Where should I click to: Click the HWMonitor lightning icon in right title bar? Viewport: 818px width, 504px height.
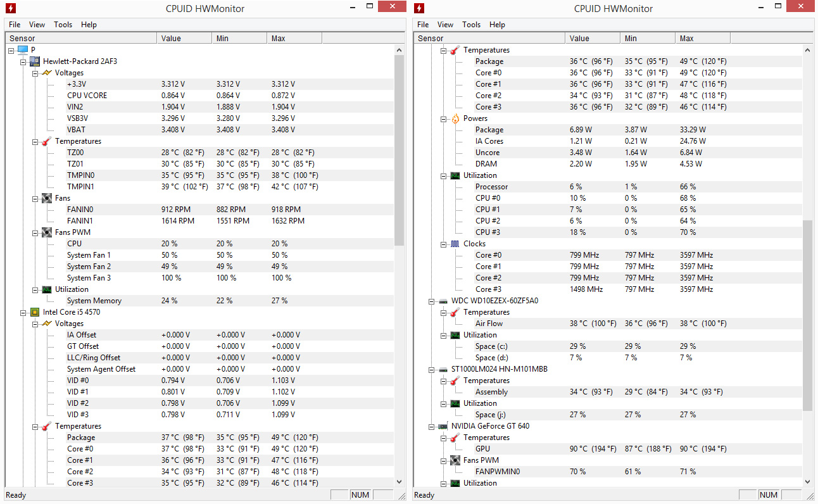pyautogui.click(x=419, y=8)
